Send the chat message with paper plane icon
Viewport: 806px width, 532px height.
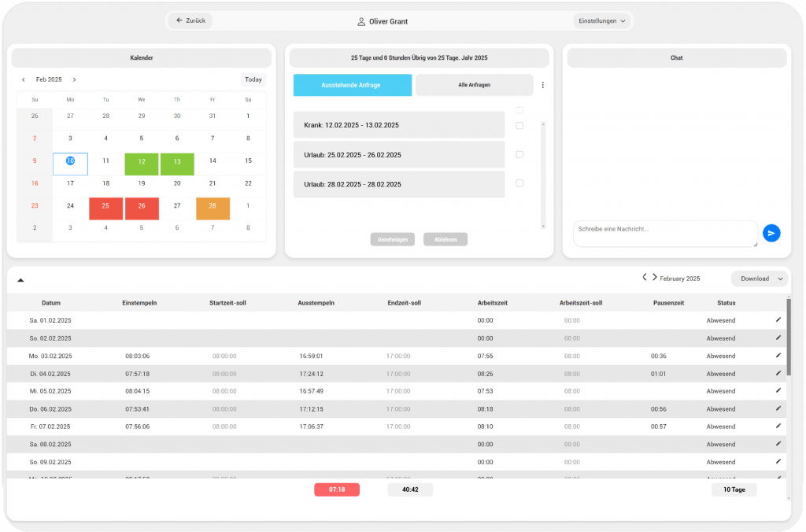(771, 233)
